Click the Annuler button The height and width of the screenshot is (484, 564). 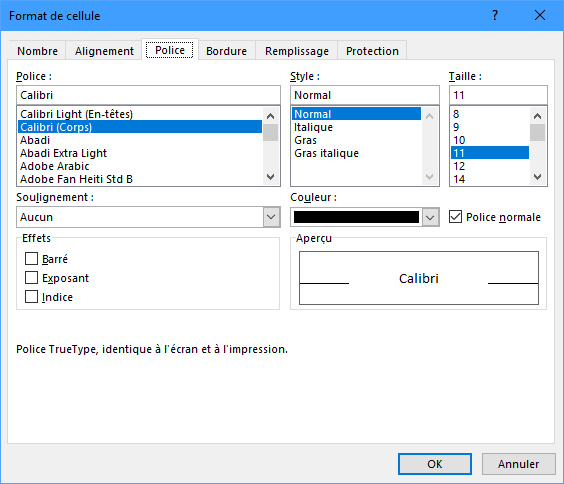click(x=518, y=464)
